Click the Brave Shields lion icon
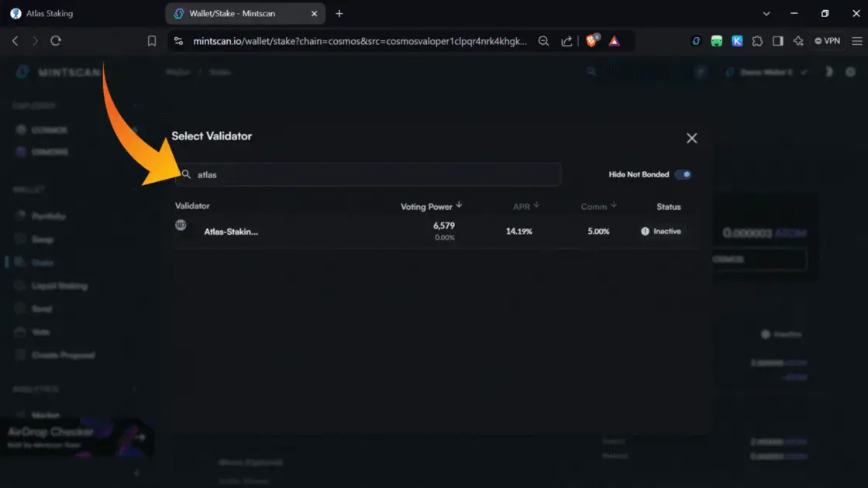868x488 pixels. pos(592,41)
